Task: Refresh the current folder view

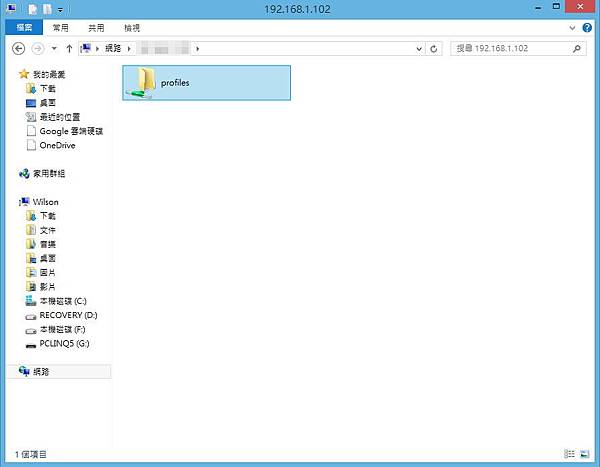Action: tap(434, 49)
